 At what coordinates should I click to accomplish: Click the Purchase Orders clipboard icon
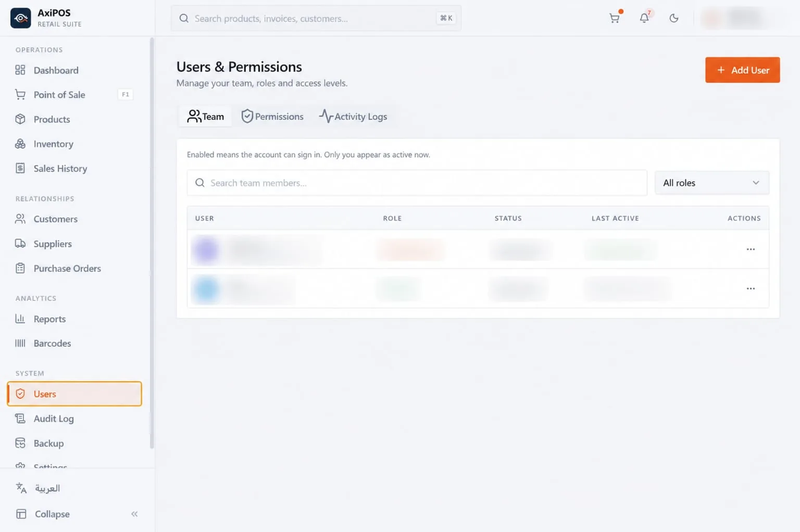coord(20,268)
